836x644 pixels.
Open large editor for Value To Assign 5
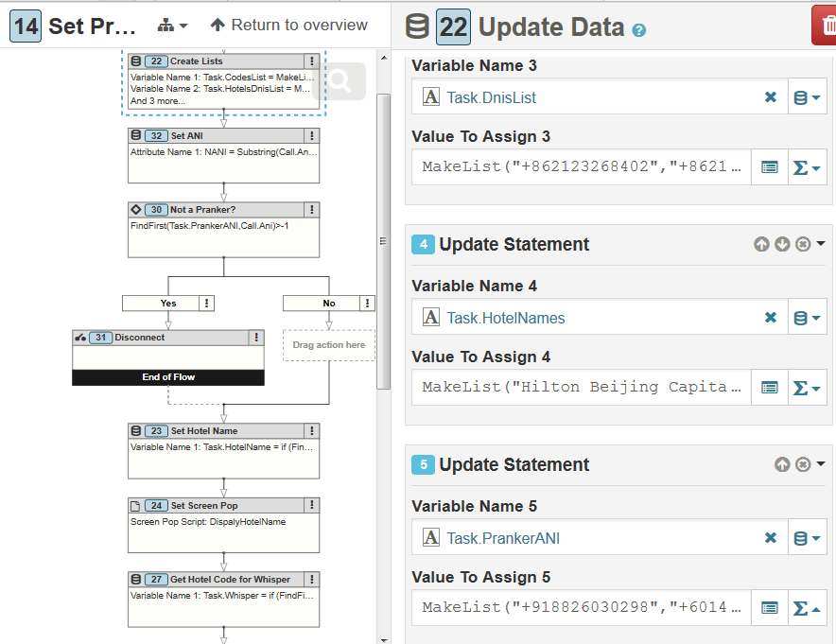tap(770, 608)
